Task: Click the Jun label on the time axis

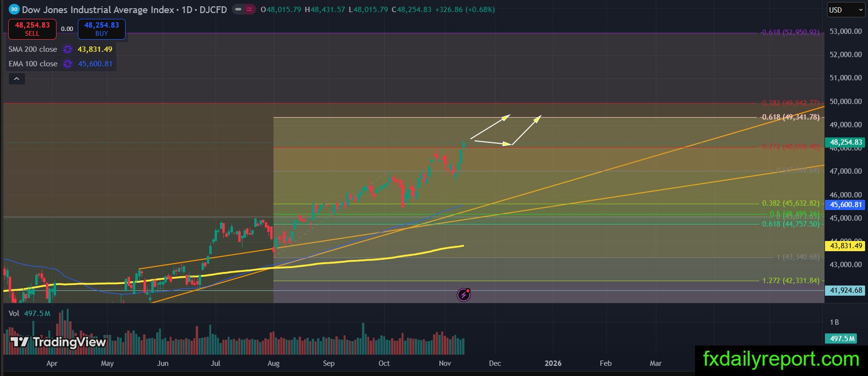Action: pos(163,363)
